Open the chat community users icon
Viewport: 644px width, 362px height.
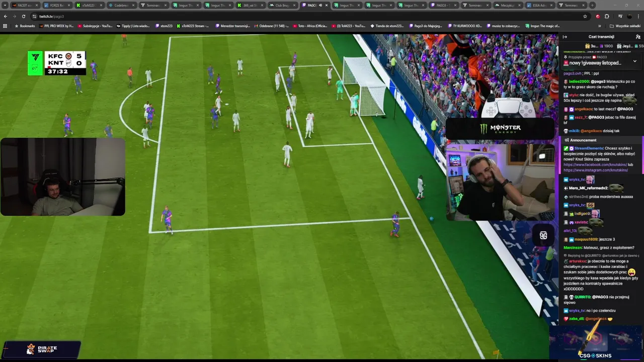638,37
